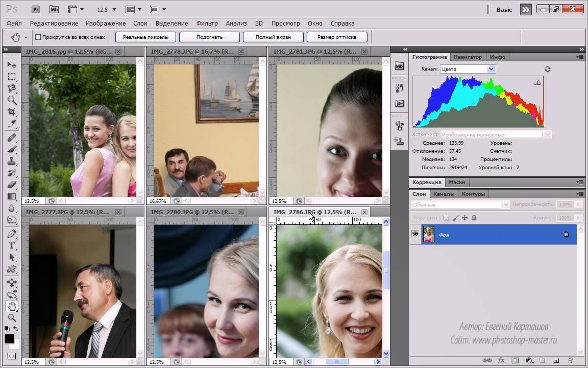Delete layer with the trash icon
Viewport: 588px width, 368px height.
click(570, 361)
